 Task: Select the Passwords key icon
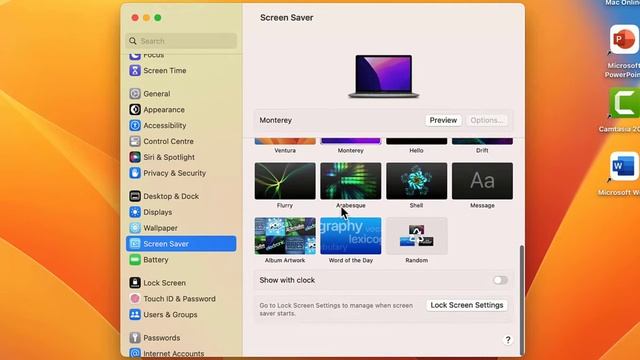135,338
